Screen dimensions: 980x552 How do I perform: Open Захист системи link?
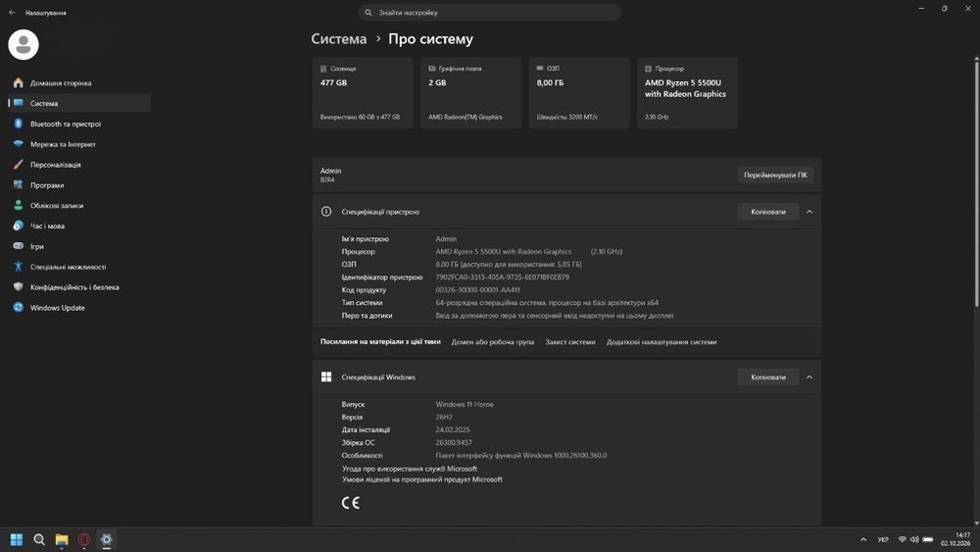570,342
